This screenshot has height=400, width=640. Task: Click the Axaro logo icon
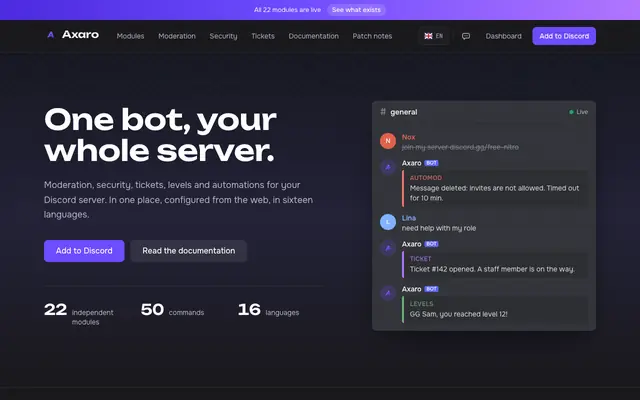[x=51, y=35]
